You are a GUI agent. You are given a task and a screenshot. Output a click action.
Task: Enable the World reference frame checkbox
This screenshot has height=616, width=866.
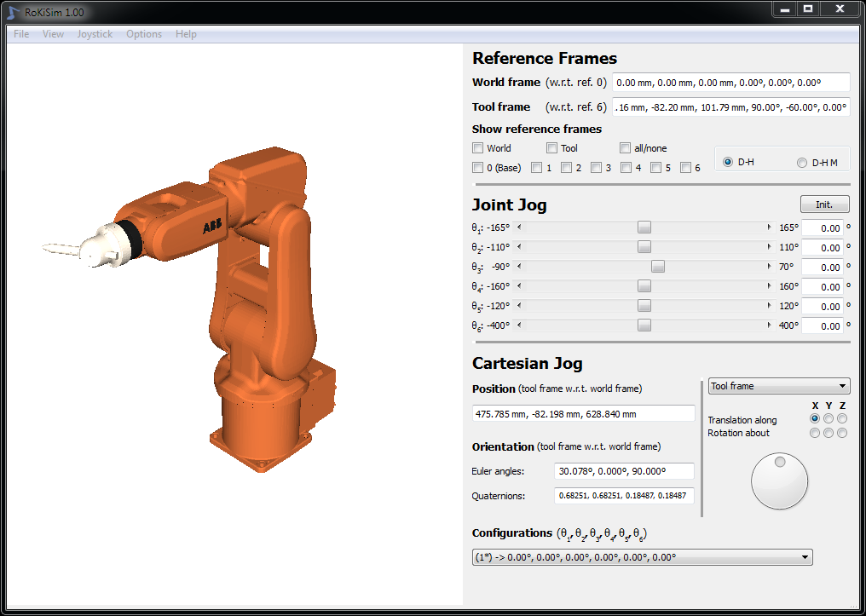(x=478, y=148)
